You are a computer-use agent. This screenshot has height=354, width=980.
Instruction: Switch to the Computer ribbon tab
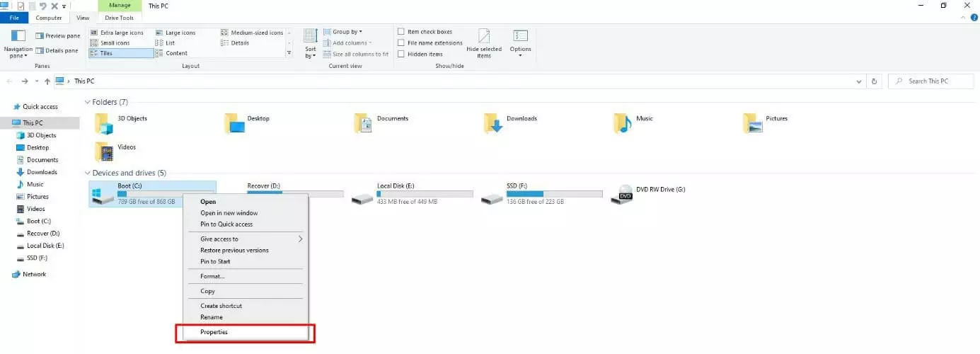(x=49, y=18)
